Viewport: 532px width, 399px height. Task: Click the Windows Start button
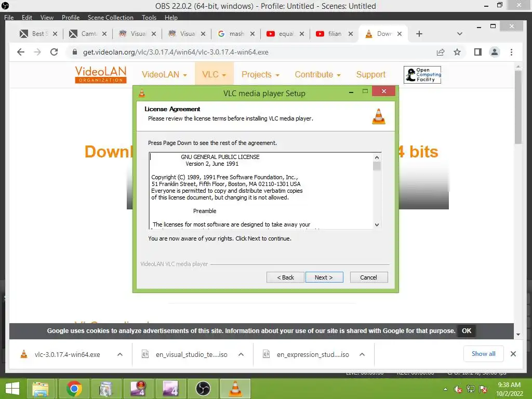click(x=12, y=389)
